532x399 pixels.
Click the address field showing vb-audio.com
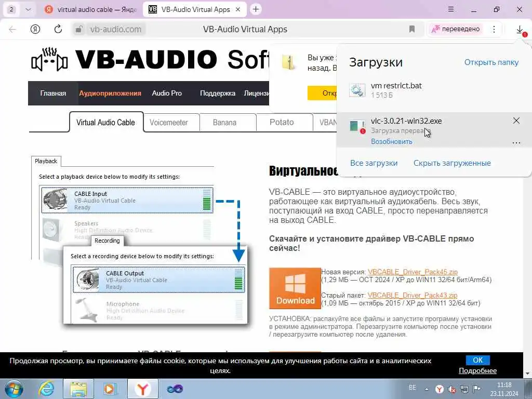tap(116, 30)
